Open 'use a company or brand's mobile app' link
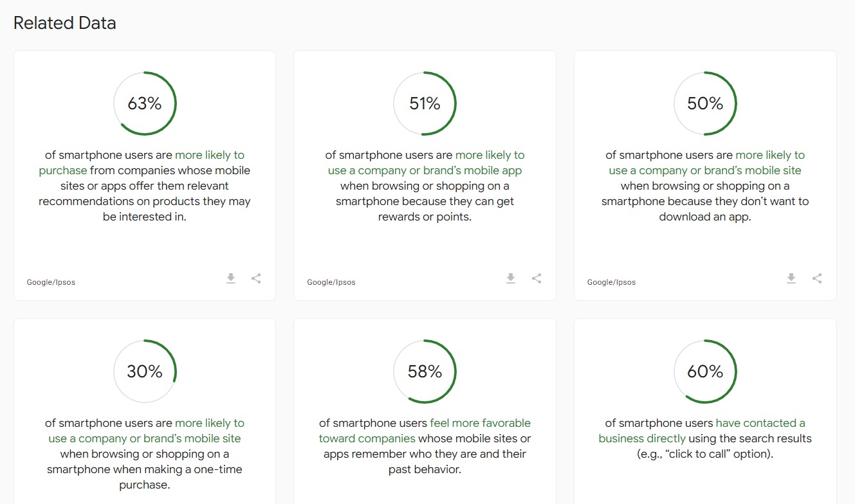The height and width of the screenshot is (504, 855). point(425,163)
